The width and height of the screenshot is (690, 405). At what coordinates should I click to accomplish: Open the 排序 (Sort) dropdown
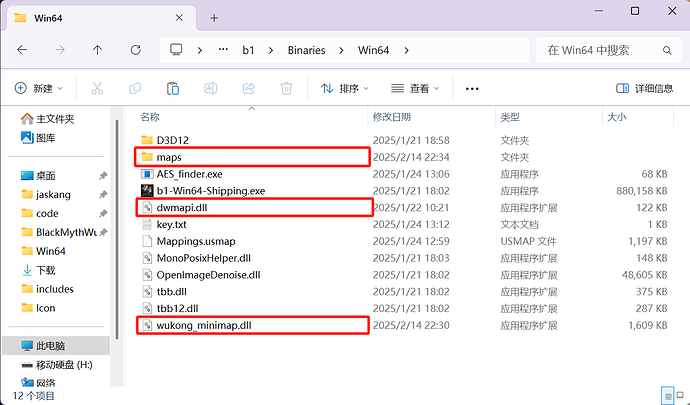345,88
